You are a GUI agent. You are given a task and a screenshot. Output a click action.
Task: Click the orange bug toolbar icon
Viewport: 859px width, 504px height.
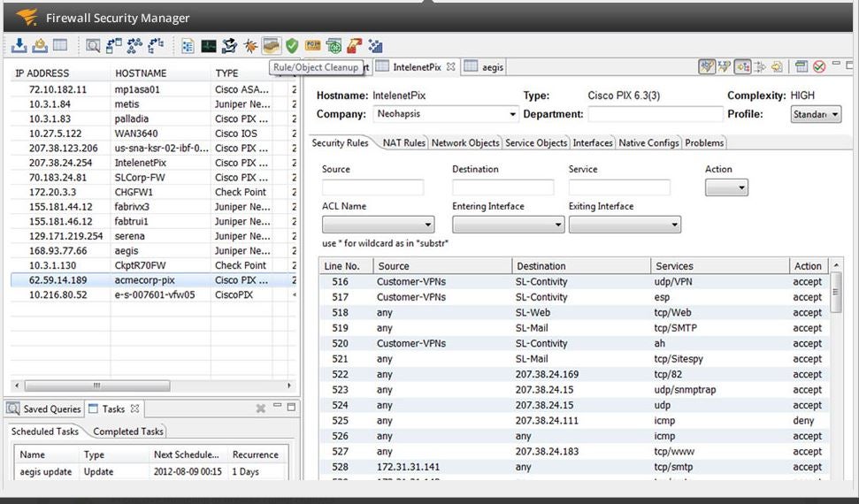250,46
